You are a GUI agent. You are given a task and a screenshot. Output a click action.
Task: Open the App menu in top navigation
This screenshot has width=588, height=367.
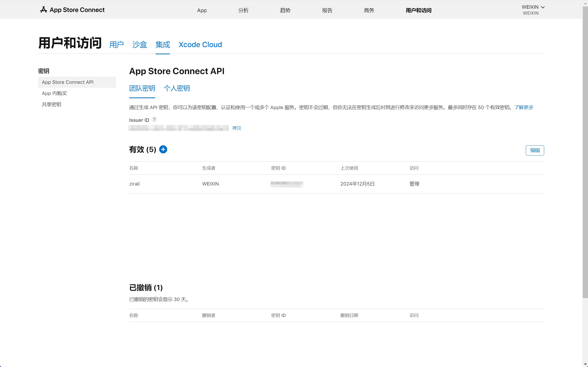click(x=202, y=10)
